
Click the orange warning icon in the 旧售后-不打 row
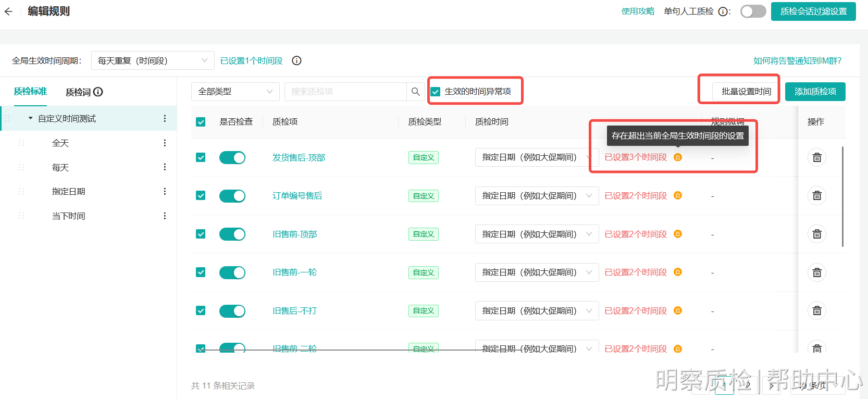[678, 310]
